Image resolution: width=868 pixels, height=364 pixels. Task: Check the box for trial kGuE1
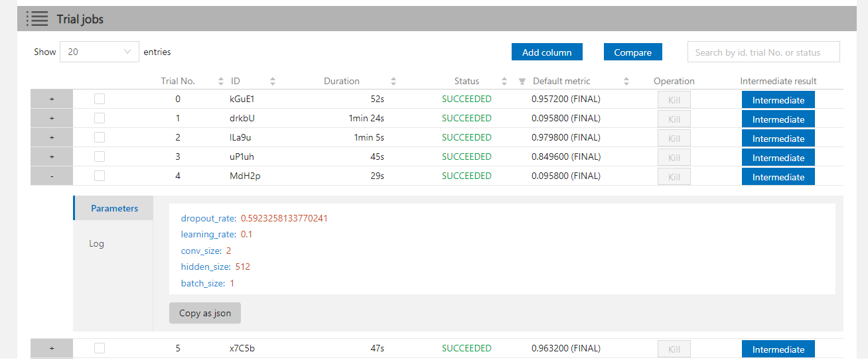[x=100, y=99]
